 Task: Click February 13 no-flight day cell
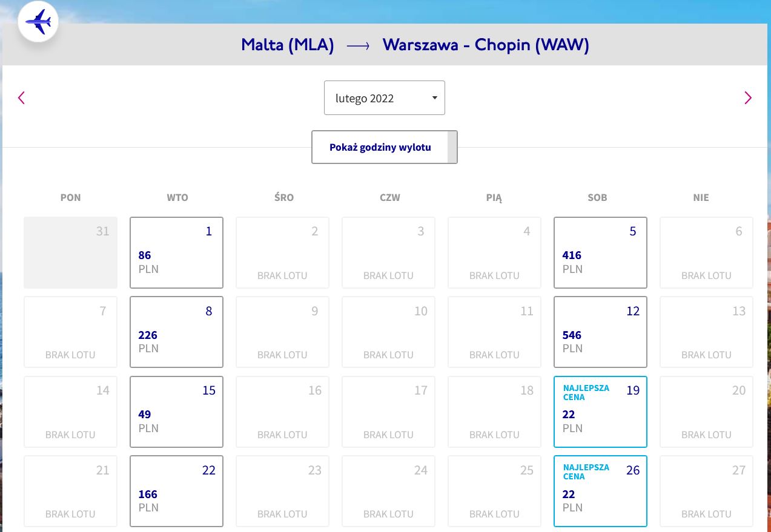(x=706, y=332)
